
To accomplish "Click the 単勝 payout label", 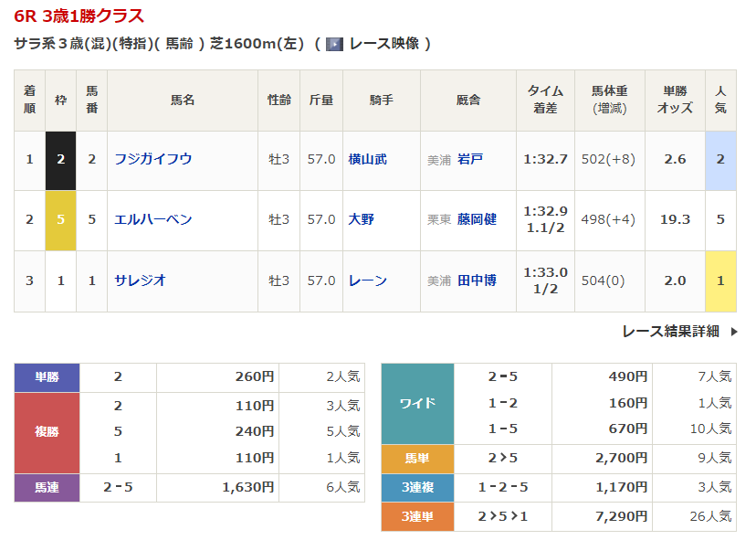I will click(47, 376).
